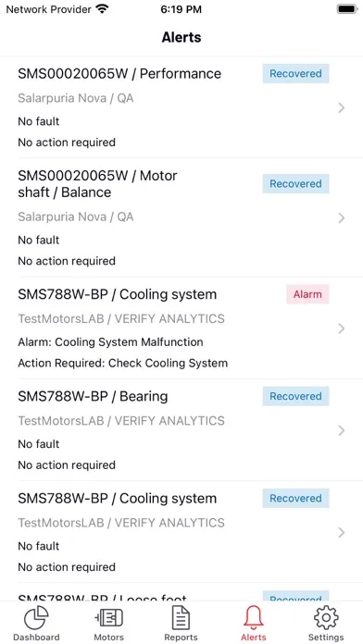Select 'Action Required: Check Cooling System' text
This screenshot has height=644, width=363.
coord(122,363)
